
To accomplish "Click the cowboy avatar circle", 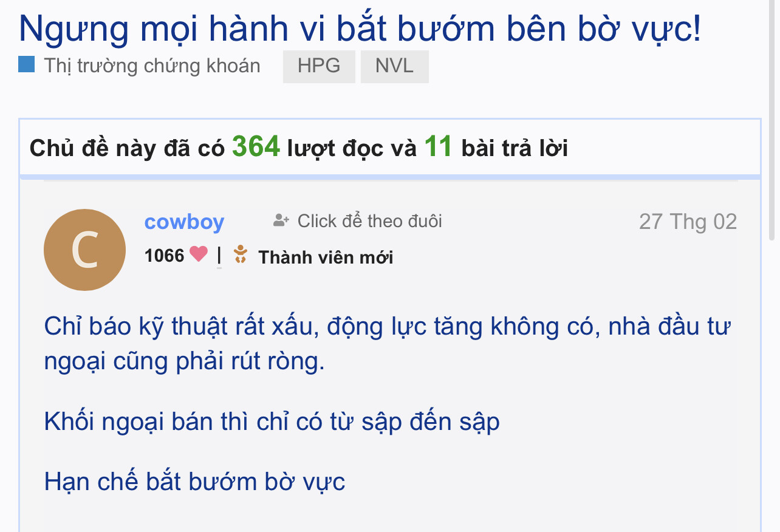I will coord(84,250).
